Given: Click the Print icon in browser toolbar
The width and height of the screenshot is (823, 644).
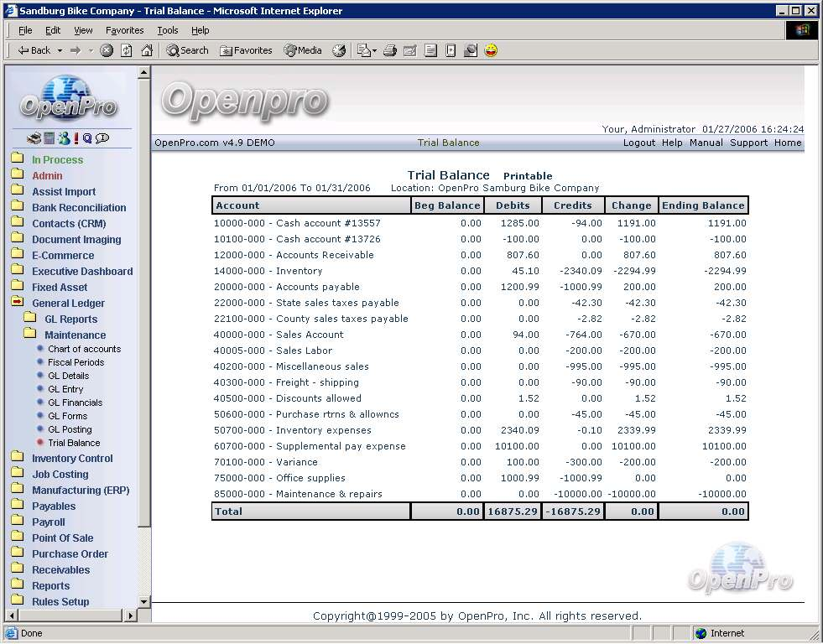Looking at the screenshot, I should (390, 50).
